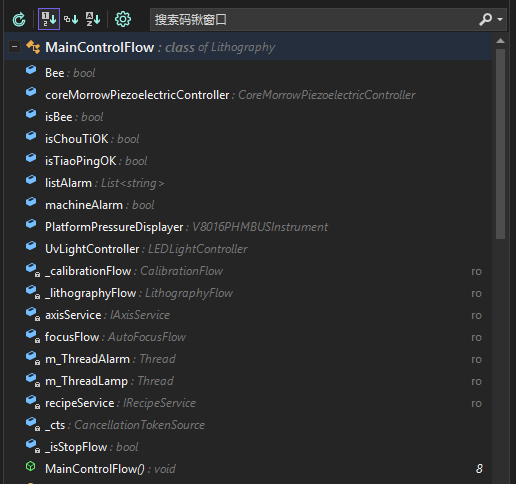Click private field icon beside focusFlow
516x484 pixels.
[x=33, y=335]
